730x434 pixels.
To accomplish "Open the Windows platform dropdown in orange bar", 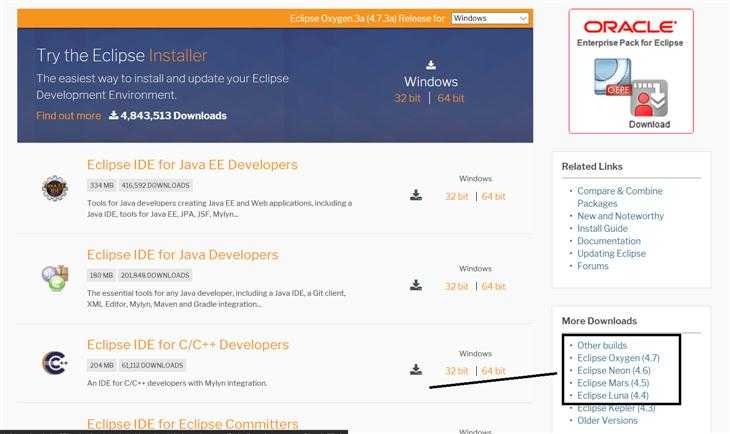I will pyautogui.click(x=490, y=18).
